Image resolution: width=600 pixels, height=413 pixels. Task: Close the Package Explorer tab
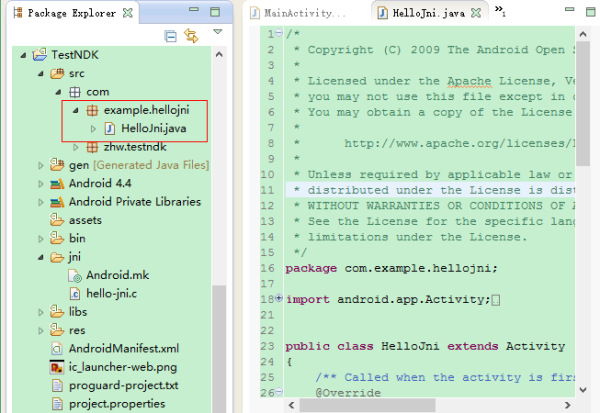click(x=127, y=13)
